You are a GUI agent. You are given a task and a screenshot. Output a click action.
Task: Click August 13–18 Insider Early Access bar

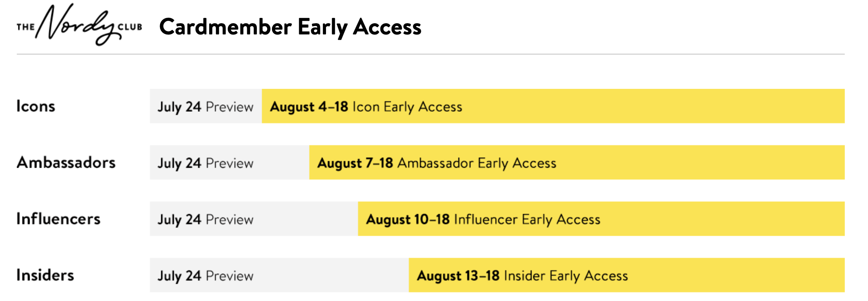pyautogui.click(x=626, y=275)
